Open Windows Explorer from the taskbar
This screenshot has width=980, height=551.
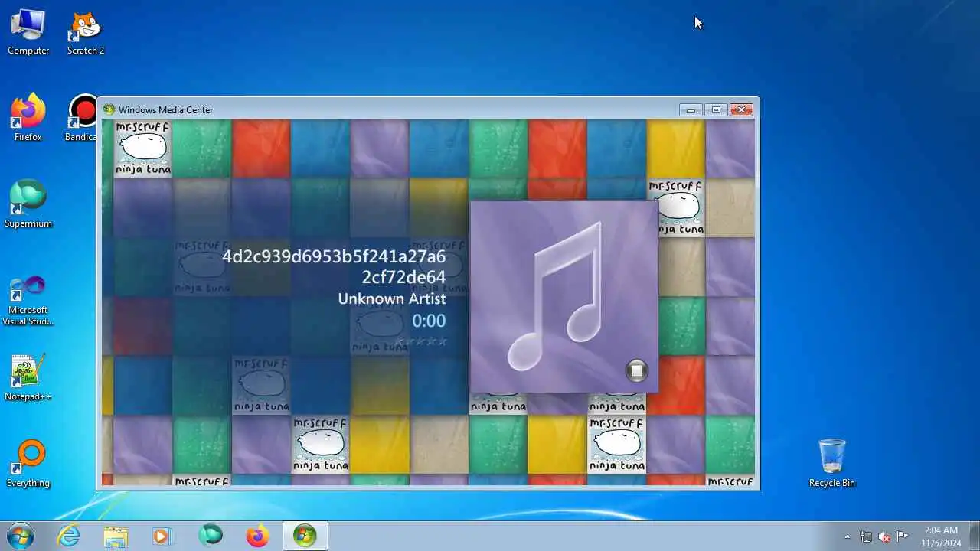pos(116,536)
